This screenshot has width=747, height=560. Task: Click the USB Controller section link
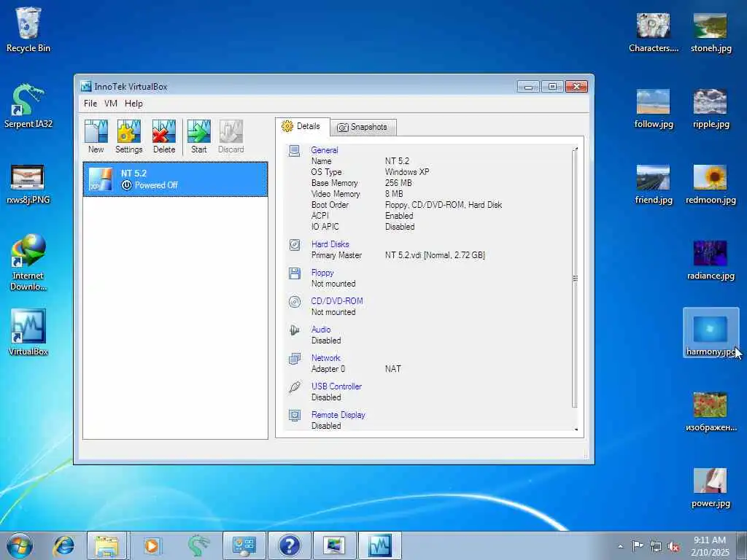coord(336,386)
